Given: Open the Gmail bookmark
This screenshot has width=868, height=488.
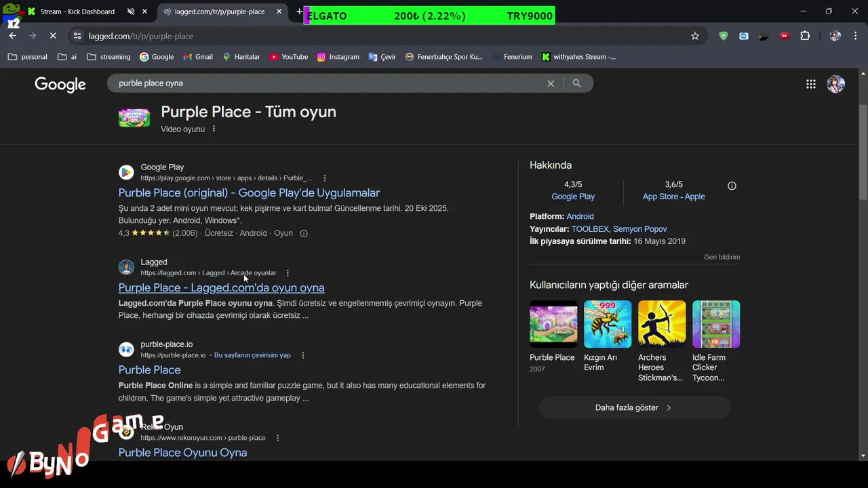Looking at the screenshot, I should pyautogui.click(x=198, y=57).
